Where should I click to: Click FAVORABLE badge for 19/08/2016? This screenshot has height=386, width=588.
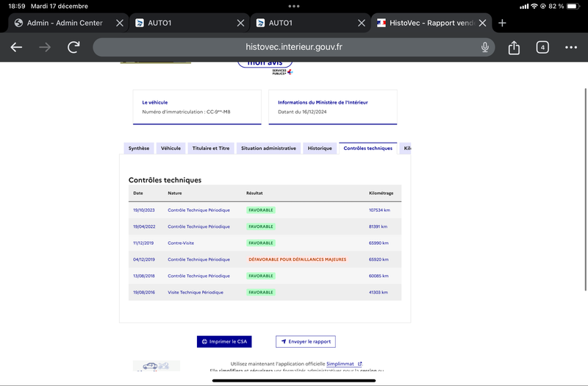(x=261, y=292)
